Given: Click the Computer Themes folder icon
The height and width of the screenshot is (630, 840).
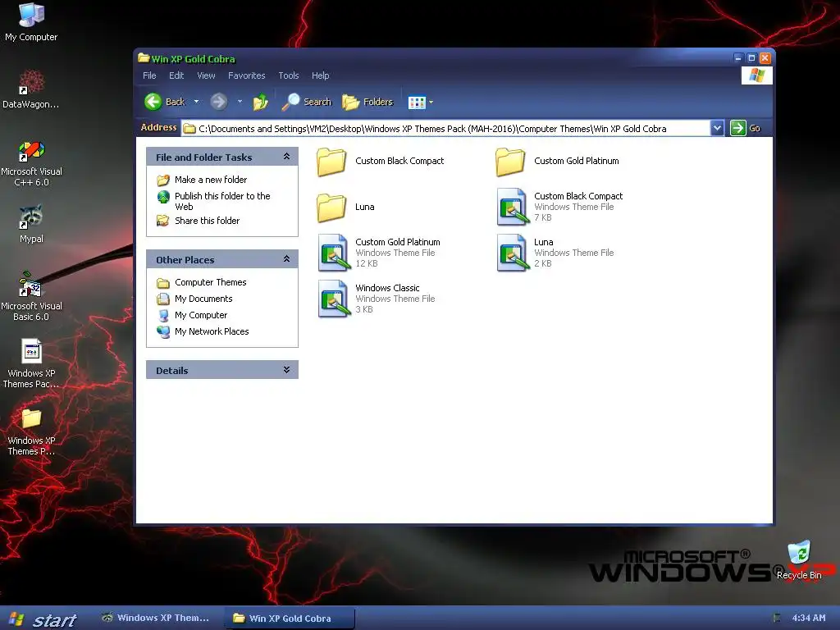Looking at the screenshot, I should [x=163, y=283].
